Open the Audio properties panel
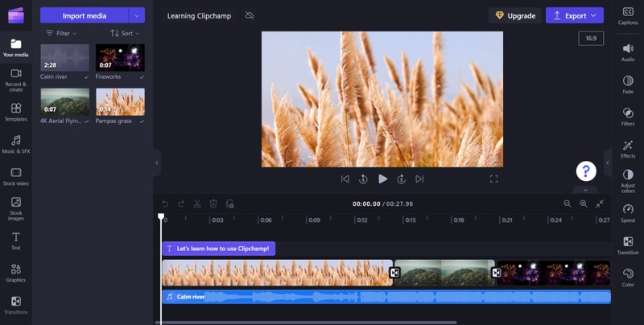This screenshot has width=644, height=325. (628, 52)
